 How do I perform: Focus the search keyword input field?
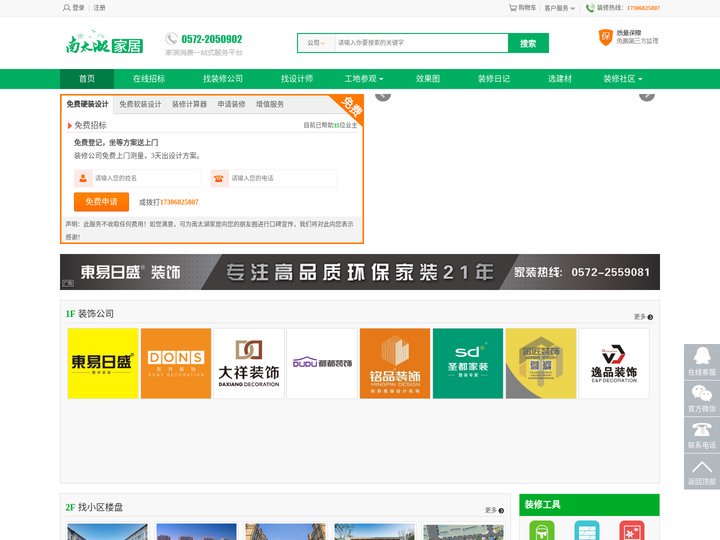tap(421, 43)
